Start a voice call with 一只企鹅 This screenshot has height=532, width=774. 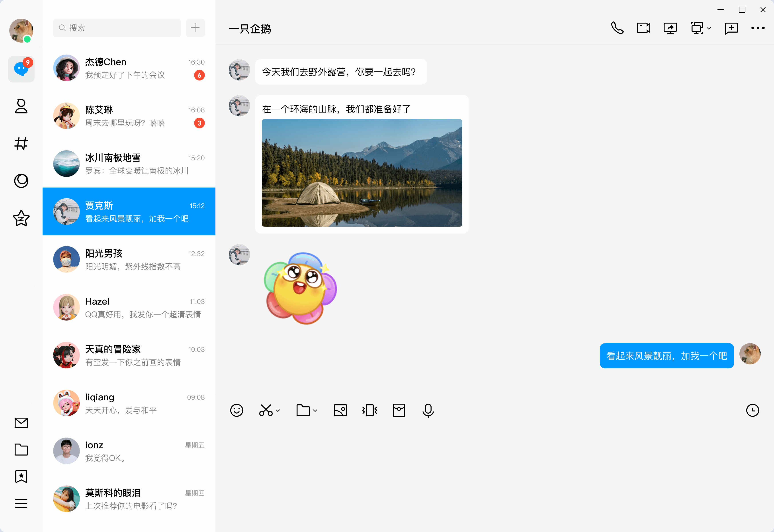pyautogui.click(x=618, y=28)
